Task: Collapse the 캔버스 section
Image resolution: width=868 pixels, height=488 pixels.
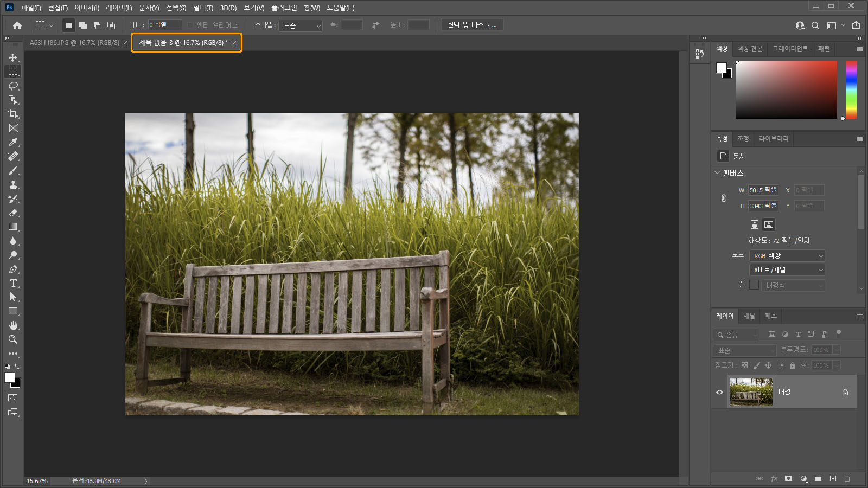Action: [x=717, y=173]
